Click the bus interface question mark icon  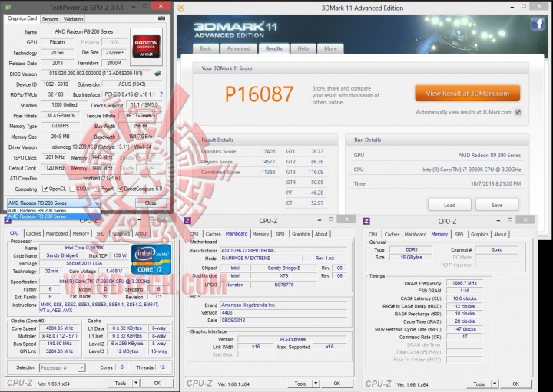click(161, 94)
